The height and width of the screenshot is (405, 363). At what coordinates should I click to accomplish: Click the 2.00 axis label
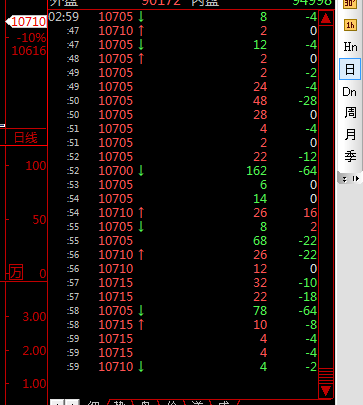[x=34, y=351]
